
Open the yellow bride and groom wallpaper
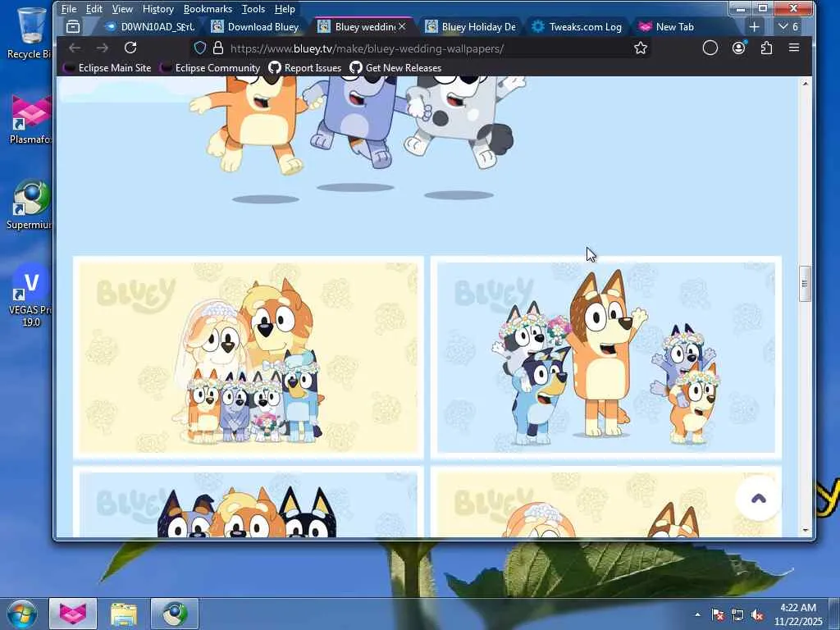pos(248,358)
